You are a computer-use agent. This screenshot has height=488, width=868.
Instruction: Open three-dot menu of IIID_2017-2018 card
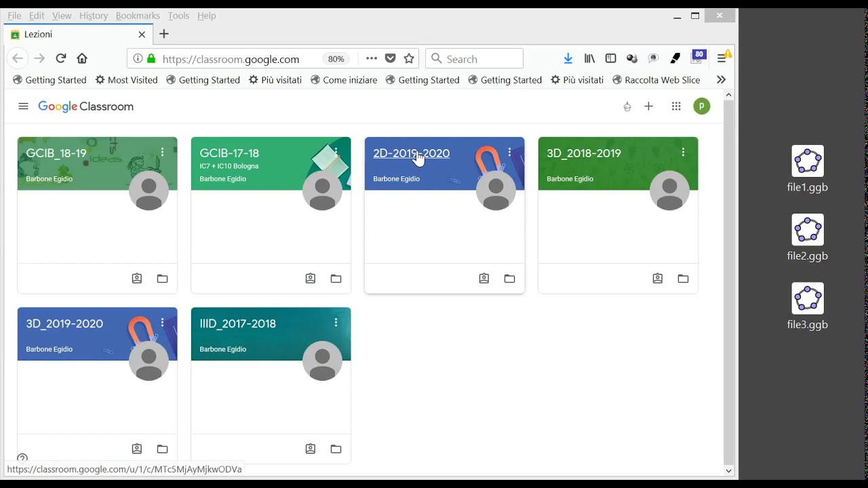coord(336,323)
